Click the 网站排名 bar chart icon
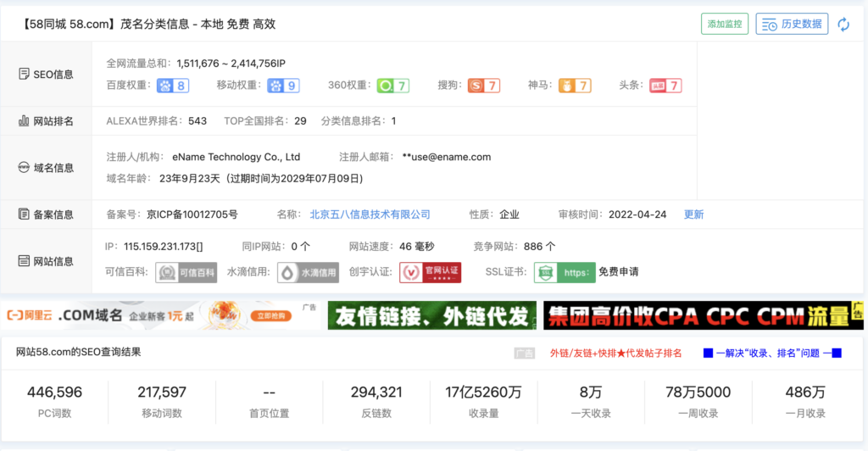Viewport: 868px width, 451px height. [x=24, y=120]
